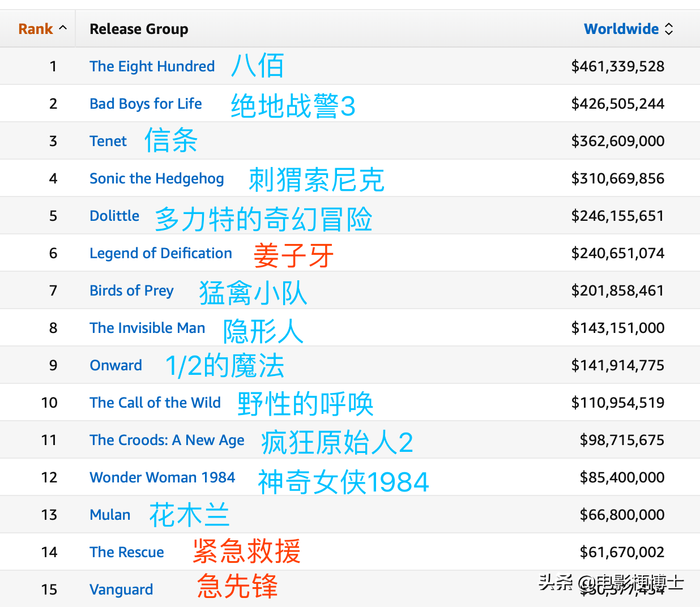Screen dimensions: 700x607
Task: Select the $461,339,528 worldwide gross value
Action: (618, 66)
